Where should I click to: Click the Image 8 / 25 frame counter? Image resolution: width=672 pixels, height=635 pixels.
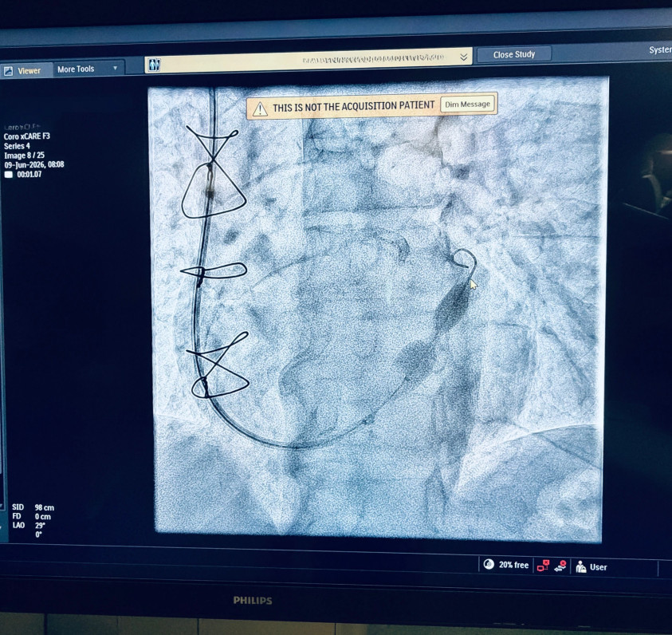tap(24, 156)
